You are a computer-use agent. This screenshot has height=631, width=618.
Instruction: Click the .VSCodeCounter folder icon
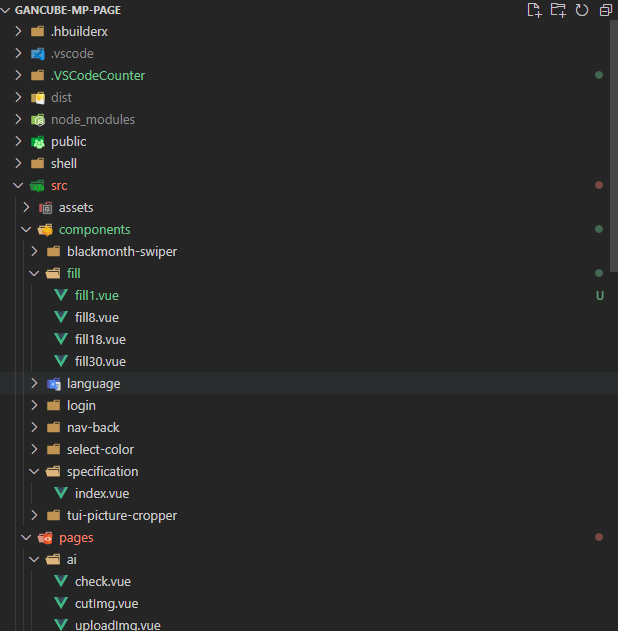pos(37,75)
